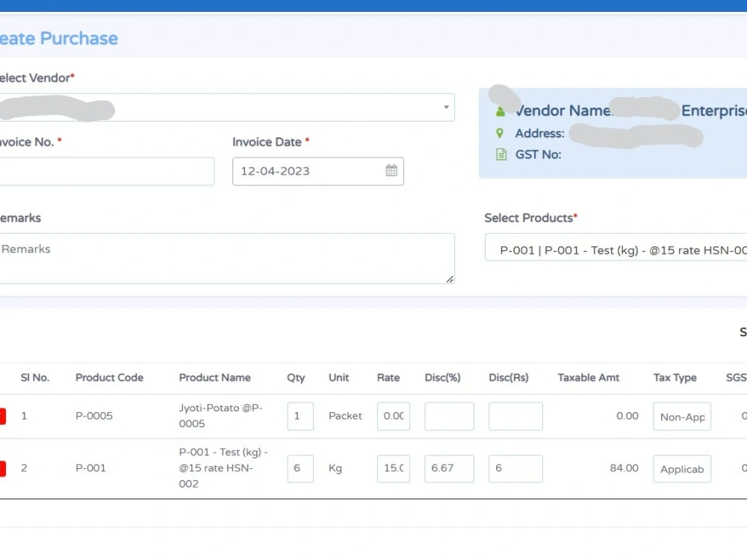This screenshot has height=560, width=747.
Task: Delete the Jyoti-Potato product row
Action: (x=1, y=416)
